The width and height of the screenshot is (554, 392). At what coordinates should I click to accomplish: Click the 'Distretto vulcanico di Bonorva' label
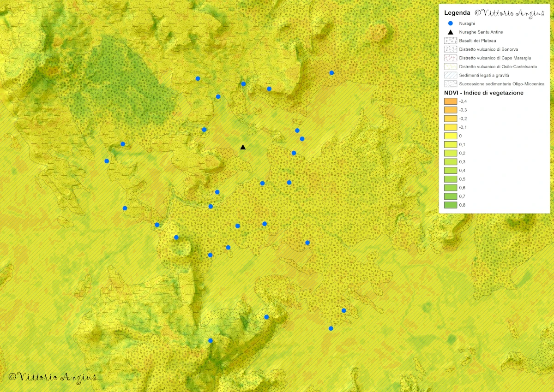(488, 49)
